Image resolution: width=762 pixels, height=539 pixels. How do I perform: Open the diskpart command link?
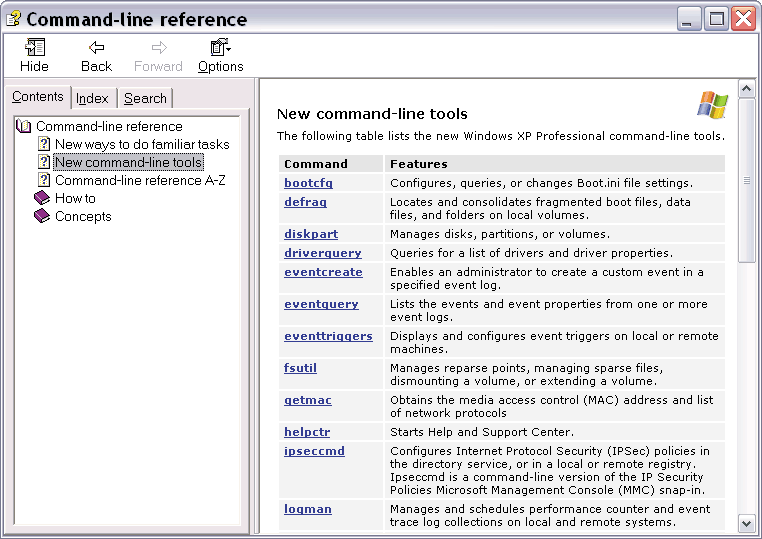[311, 233]
